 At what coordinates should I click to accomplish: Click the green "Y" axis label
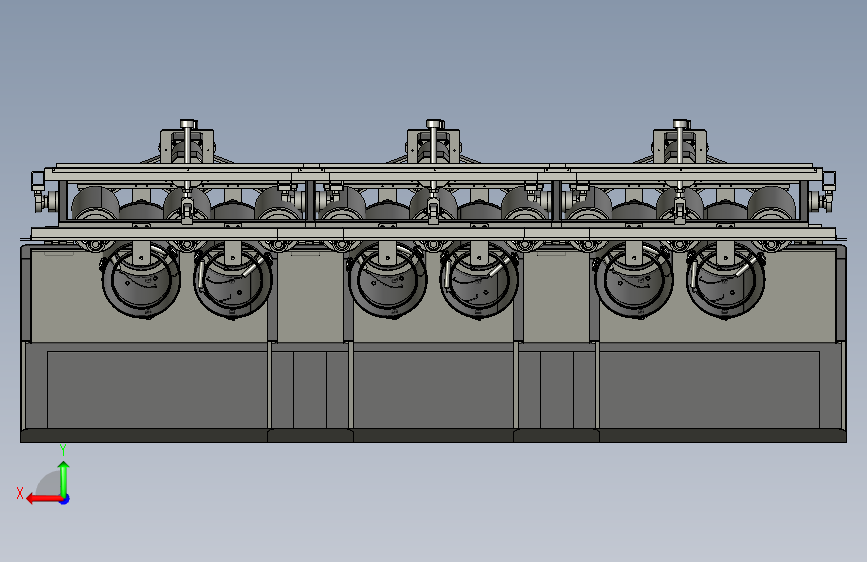[63, 450]
